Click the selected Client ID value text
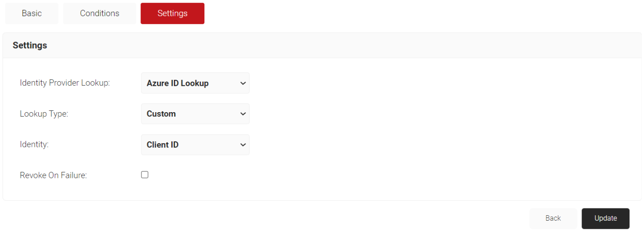644x233 pixels. (162, 145)
